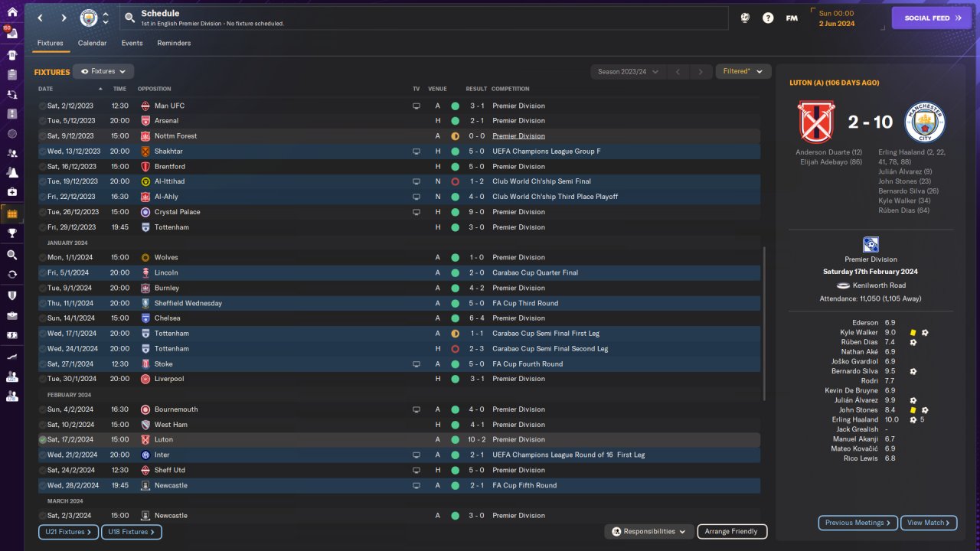The height and width of the screenshot is (551, 980).
Task: Toggle reminder circle for Wed 21/2/2024 fixture
Action: [43, 455]
